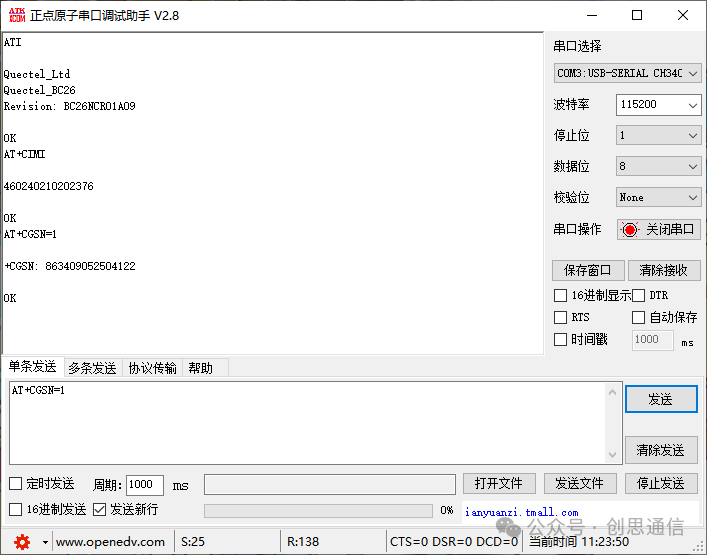
Task: Uncheck the 发送新行 checkbox
Action: pyautogui.click(x=99, y=509)
